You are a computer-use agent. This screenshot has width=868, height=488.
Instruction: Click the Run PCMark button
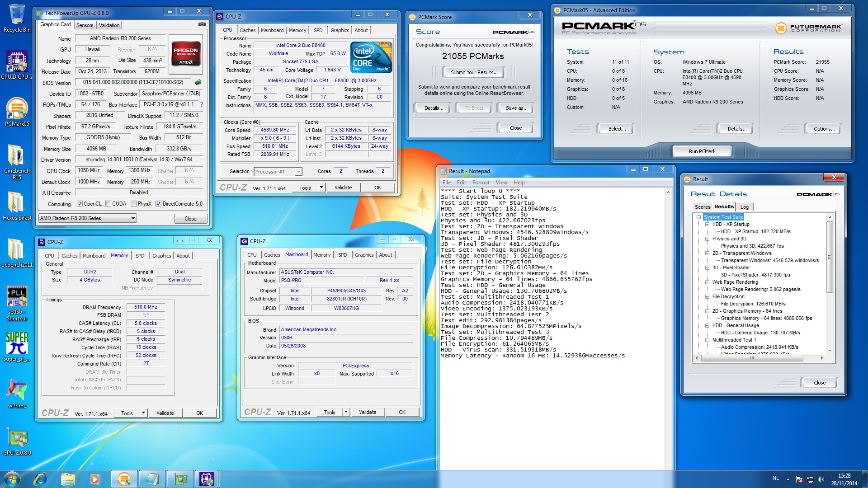click(702, 151)
